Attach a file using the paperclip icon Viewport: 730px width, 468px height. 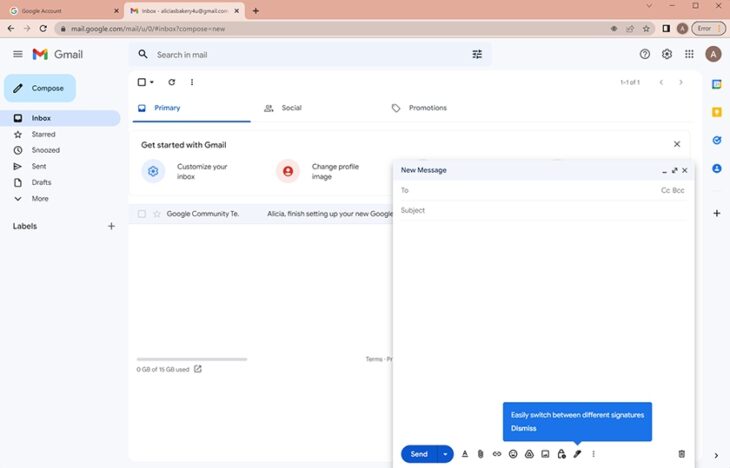(x=480, y=454)
